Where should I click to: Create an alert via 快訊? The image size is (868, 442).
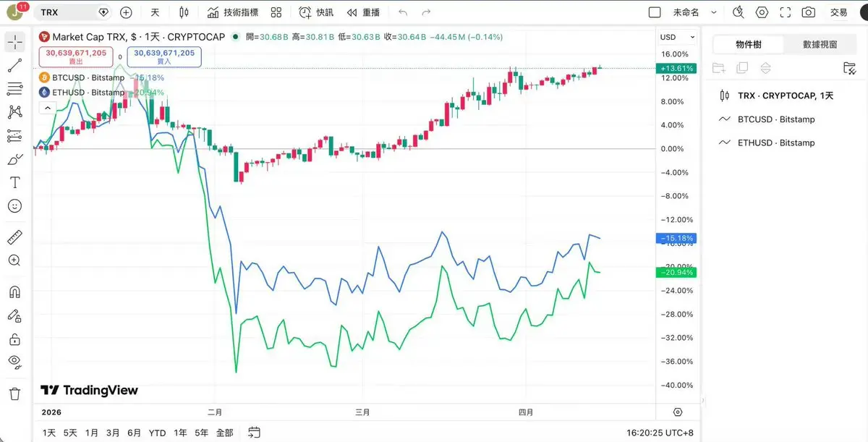(317, 12)
